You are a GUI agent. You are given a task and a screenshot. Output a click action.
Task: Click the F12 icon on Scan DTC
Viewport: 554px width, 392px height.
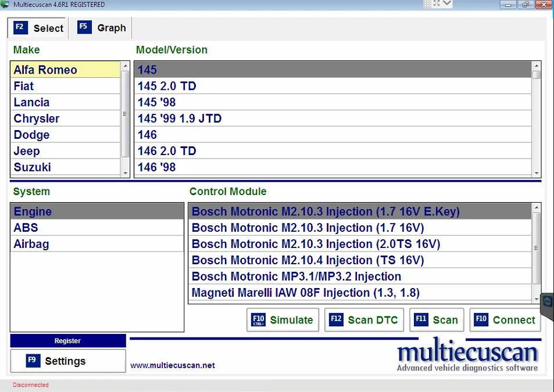(x=336, y=319)
